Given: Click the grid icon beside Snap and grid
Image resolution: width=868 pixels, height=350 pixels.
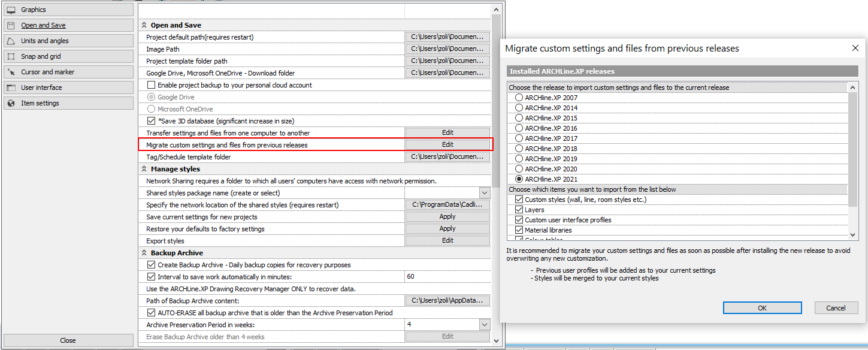Looking at the screenshot, I should pos(10,56).
